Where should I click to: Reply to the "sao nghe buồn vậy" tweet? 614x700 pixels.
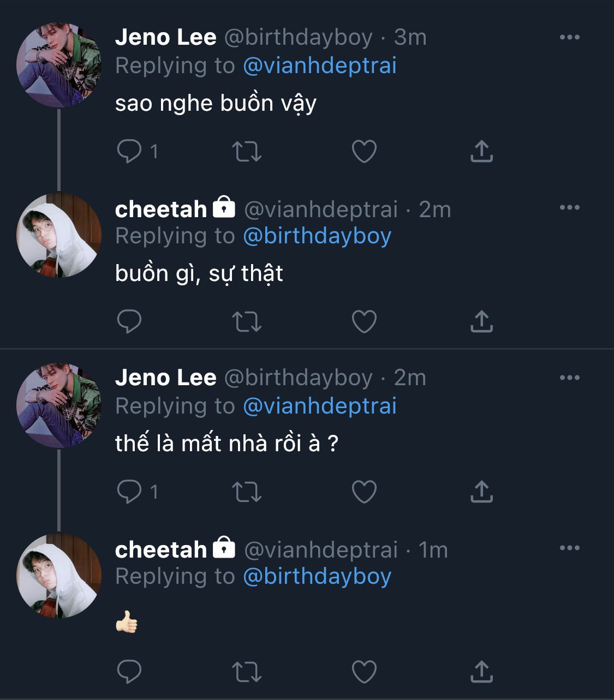(129, 151)
